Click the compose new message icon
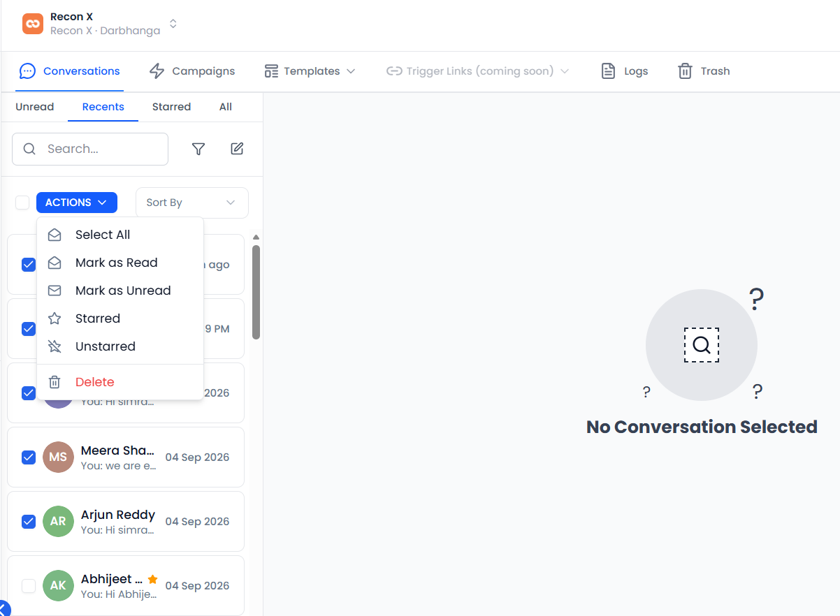840x616 pixels. click(237, 149)
